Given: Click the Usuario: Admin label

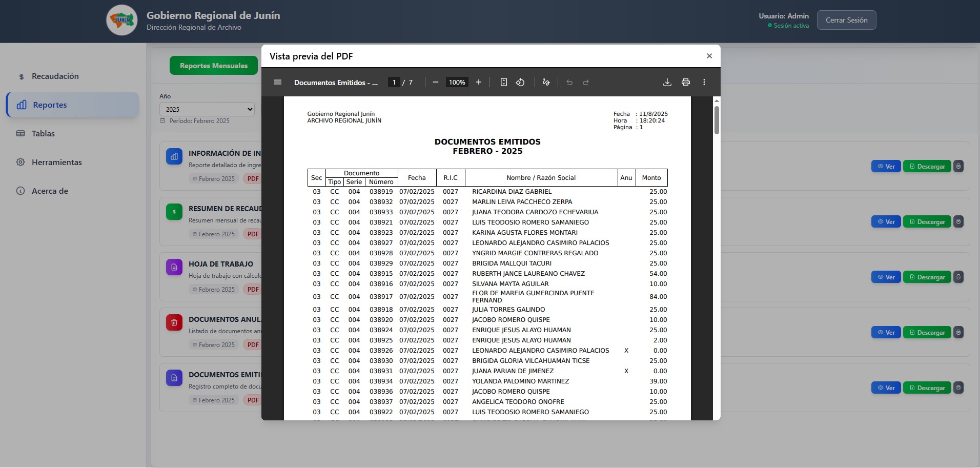Looking at the screenshot, I should pyautogui.click(x=784, y=16).
